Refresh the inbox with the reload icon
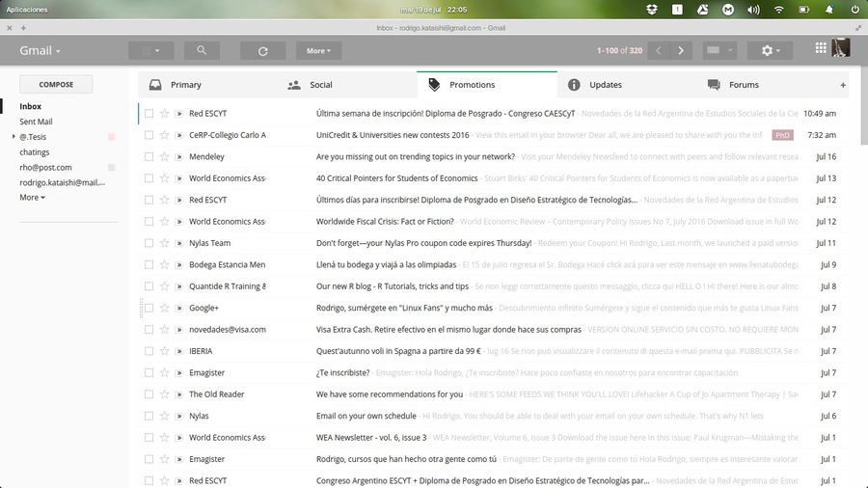The image size is (868, 488). (x=263, y=50)
